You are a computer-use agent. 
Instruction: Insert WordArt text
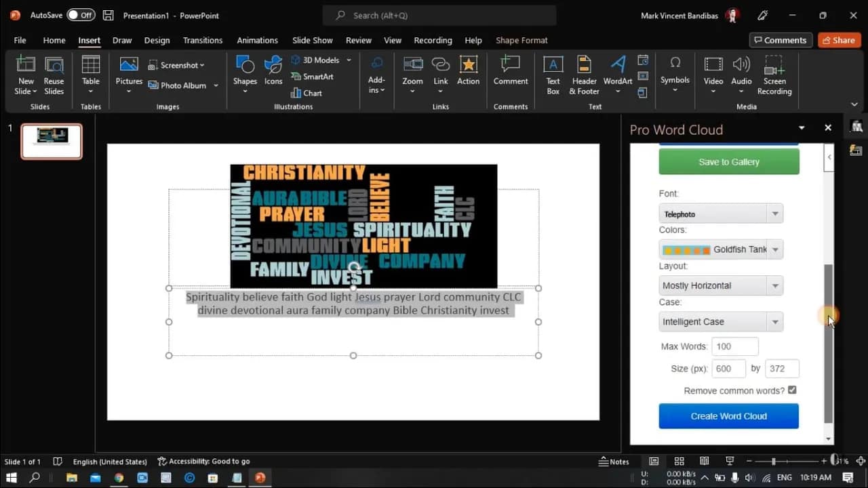617,75
